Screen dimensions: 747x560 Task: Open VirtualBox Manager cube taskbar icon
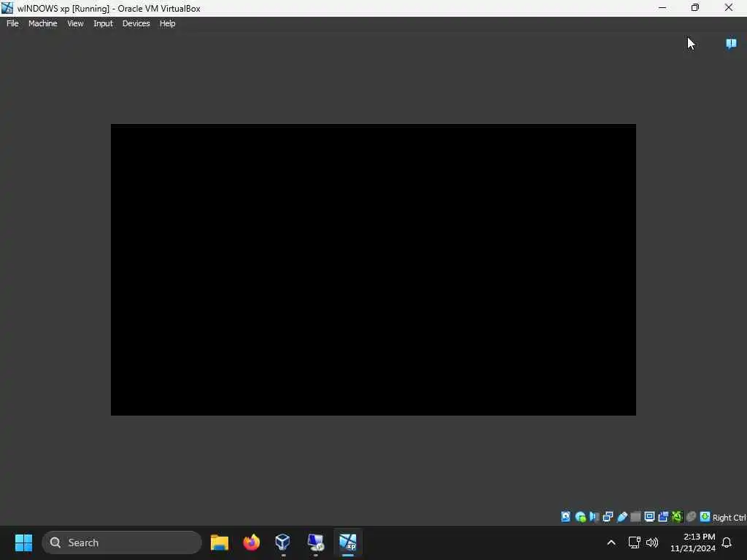tap(282, 542)
